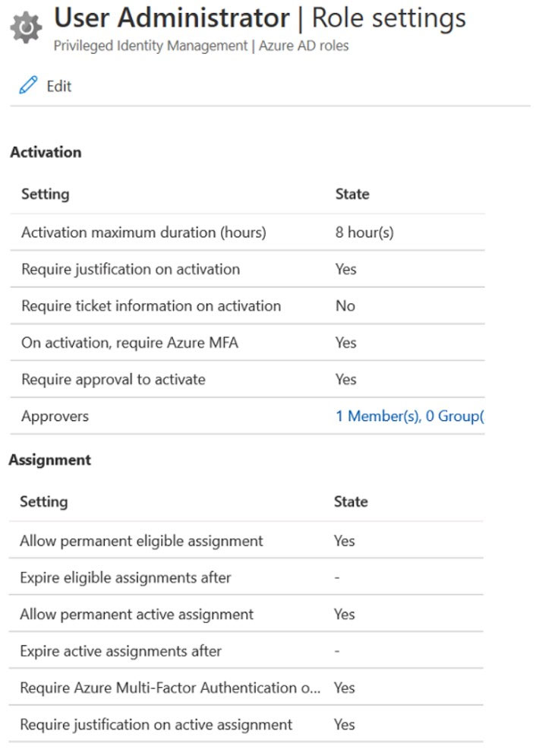Open the 1 Member(s), 0 Group approvers link

(x=409, y=416)
